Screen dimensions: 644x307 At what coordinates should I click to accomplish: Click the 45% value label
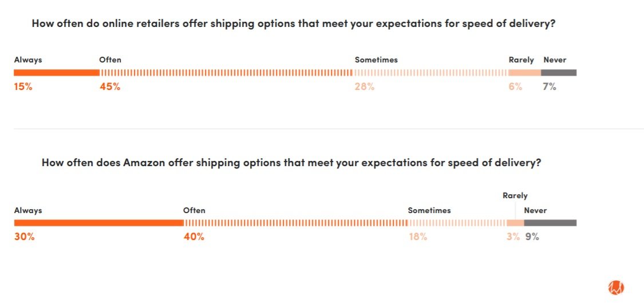(110, 86)
